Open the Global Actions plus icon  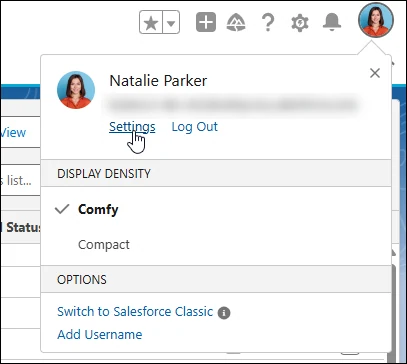tap(206, 22)
